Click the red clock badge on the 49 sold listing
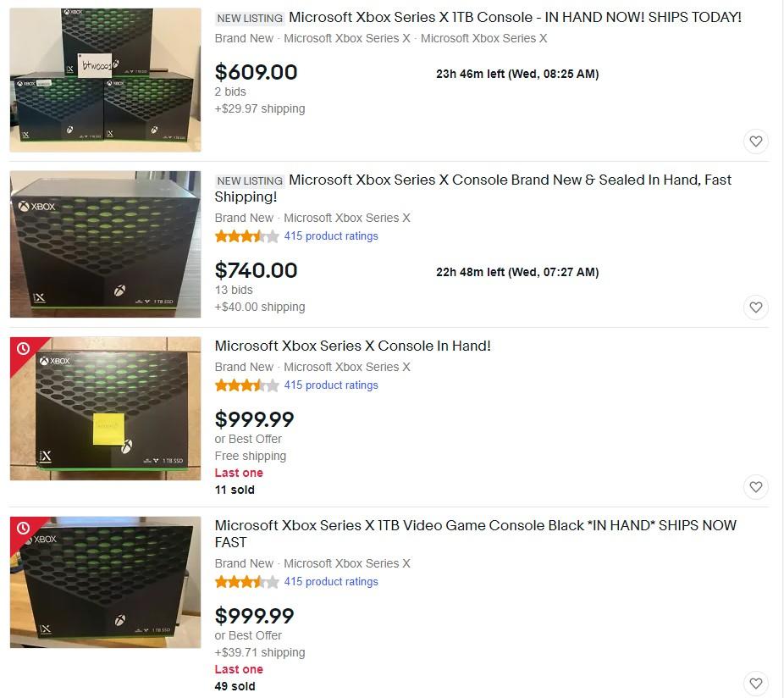The height and width of the screenshot is (698, 784). click(23, 529)
